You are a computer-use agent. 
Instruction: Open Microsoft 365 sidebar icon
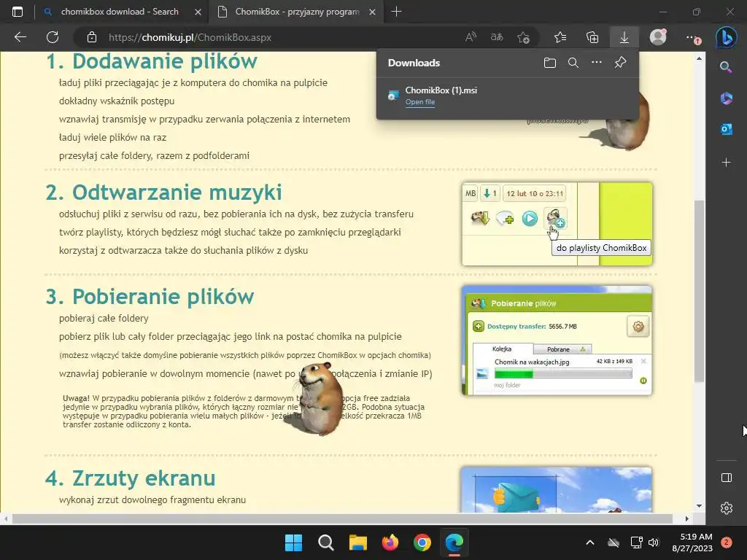726,98
